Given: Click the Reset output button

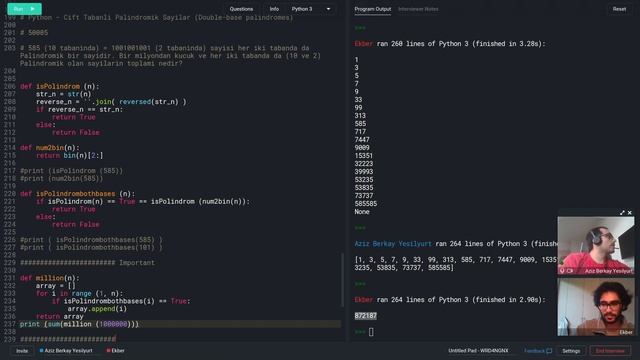Looking at the screenshot, I should pyautogui.click(x=619, y=9).
